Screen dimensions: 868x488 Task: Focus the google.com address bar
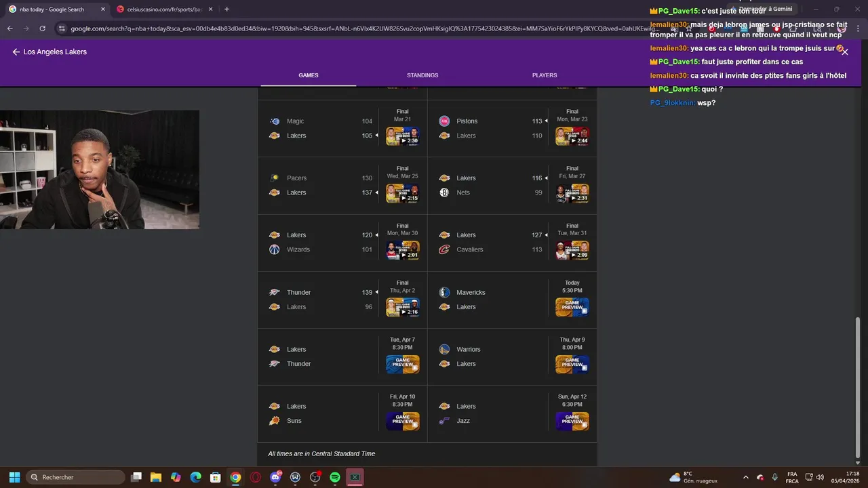366,28
